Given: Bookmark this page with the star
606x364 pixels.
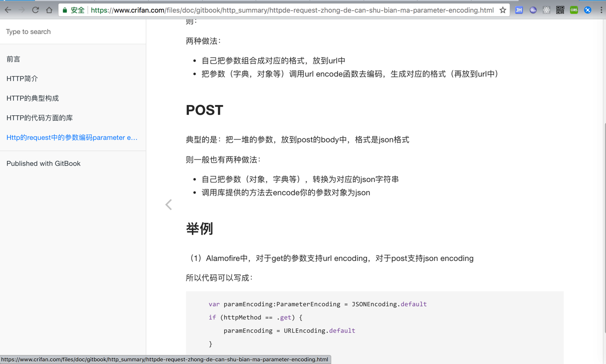Looking at the screenshot, I should 503,10.
